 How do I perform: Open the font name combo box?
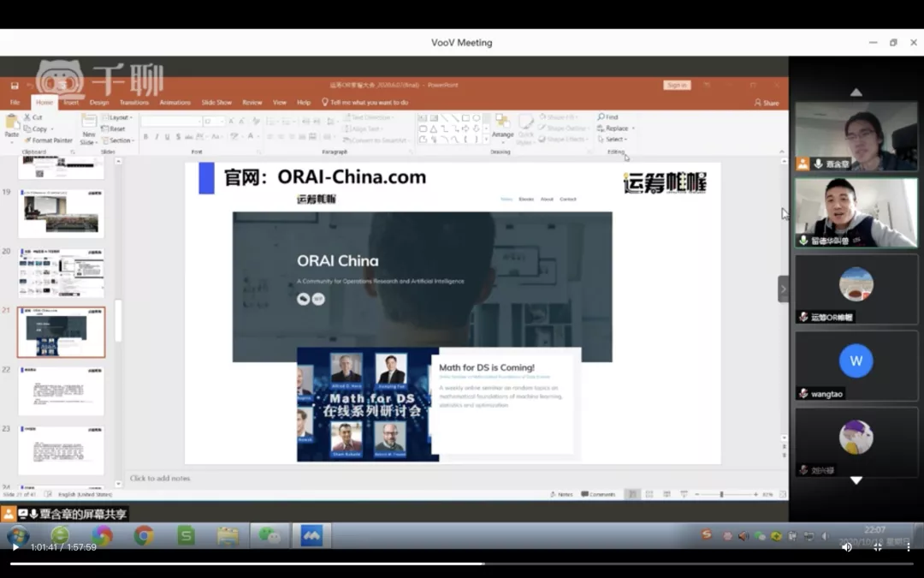pyautogui.click(x=171, y=121)
